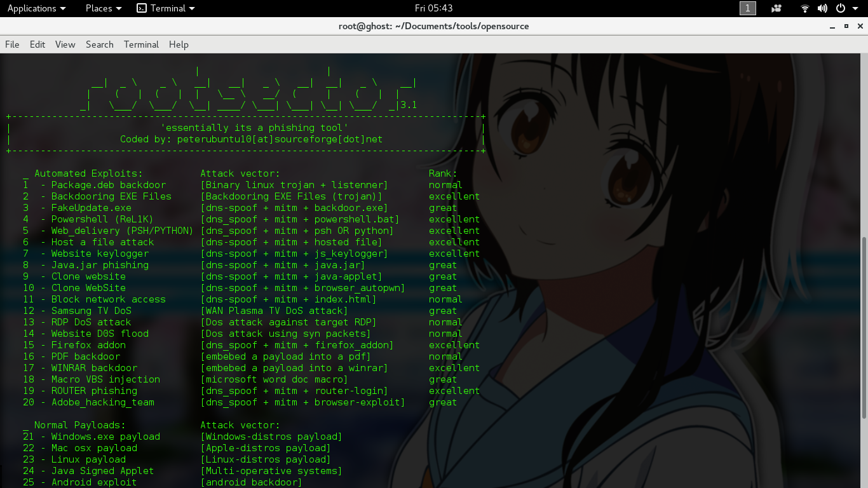Open the View menu
This screenshot has height=488, width=868.
coord(65,44)
